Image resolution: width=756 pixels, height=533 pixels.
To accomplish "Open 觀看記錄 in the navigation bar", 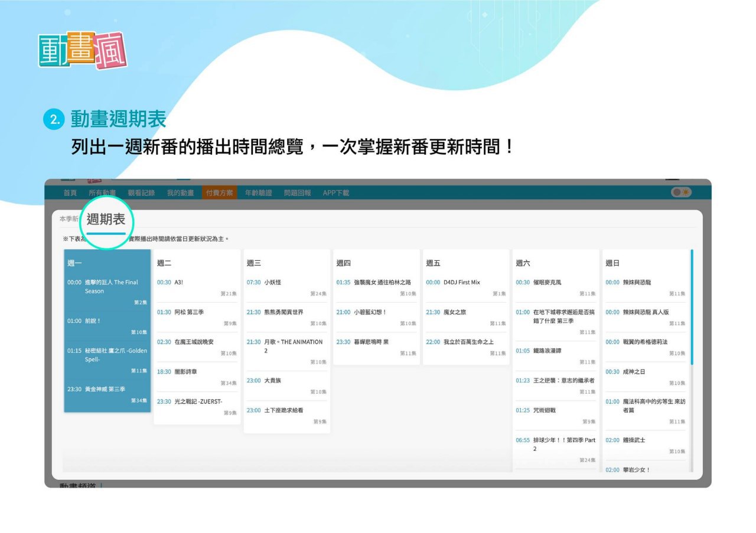I will pyautogui.click(x=141, y=193).
